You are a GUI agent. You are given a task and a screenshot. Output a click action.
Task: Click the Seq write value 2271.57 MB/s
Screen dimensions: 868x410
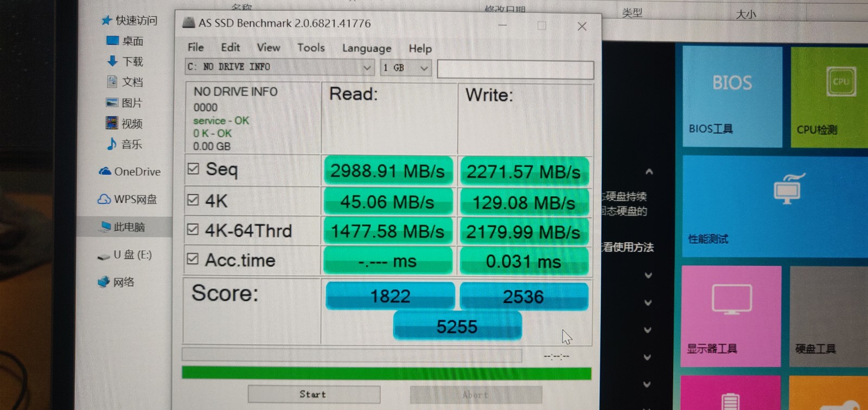tap(524, 172)
